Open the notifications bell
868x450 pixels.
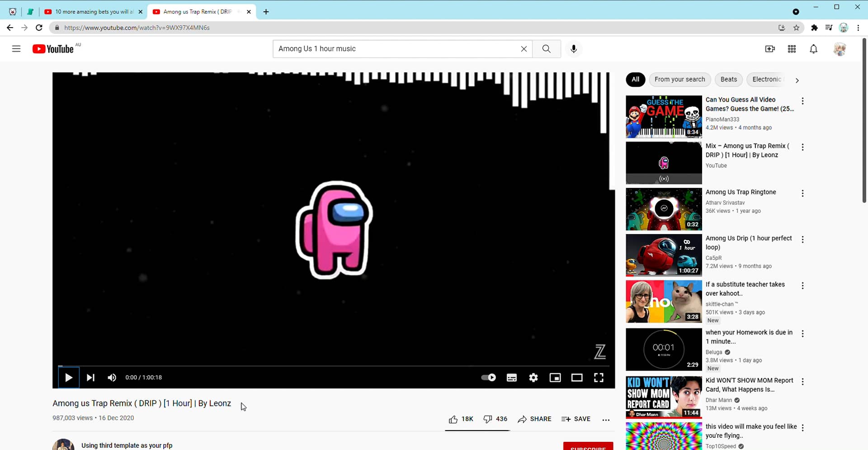pyautogui.click(x=813, y=49)
